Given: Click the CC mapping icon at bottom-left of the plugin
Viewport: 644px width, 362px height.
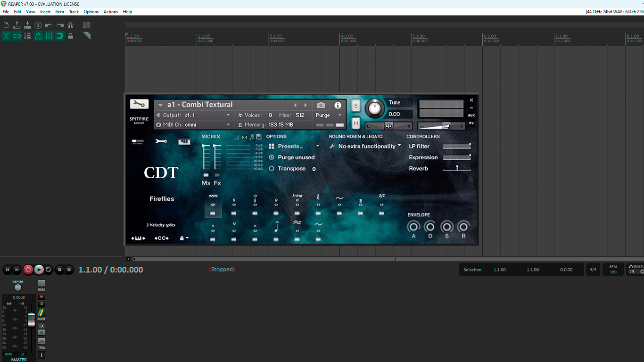Looking at the screenshot, I should tap(162, 238).
